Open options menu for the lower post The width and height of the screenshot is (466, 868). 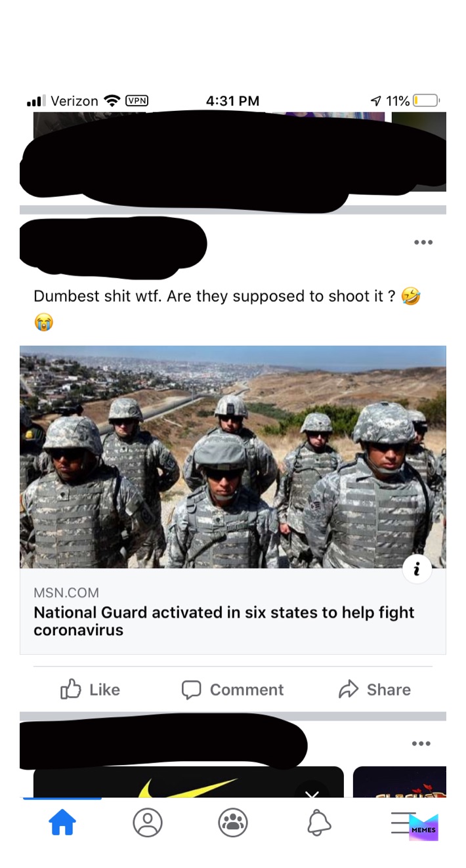[421, 743]
